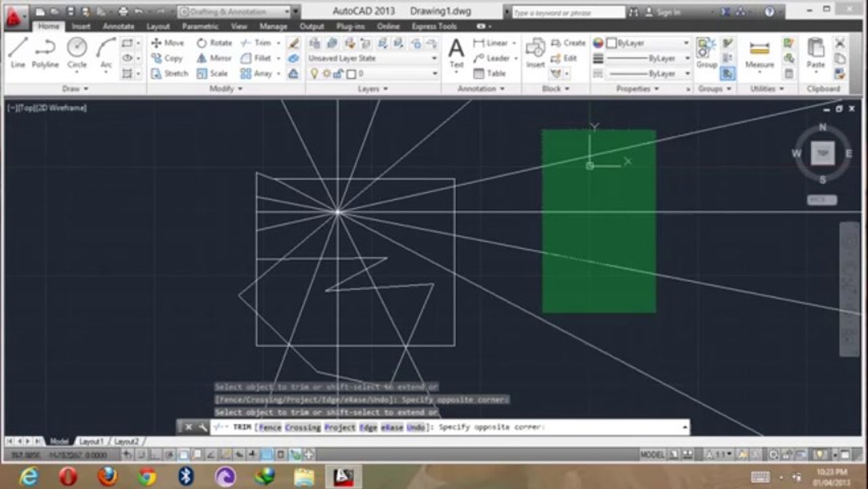The width and height of the screenshot is (868, 489).
Task: Click the Copy tool in Modify panel
Action: pos(167,58)
